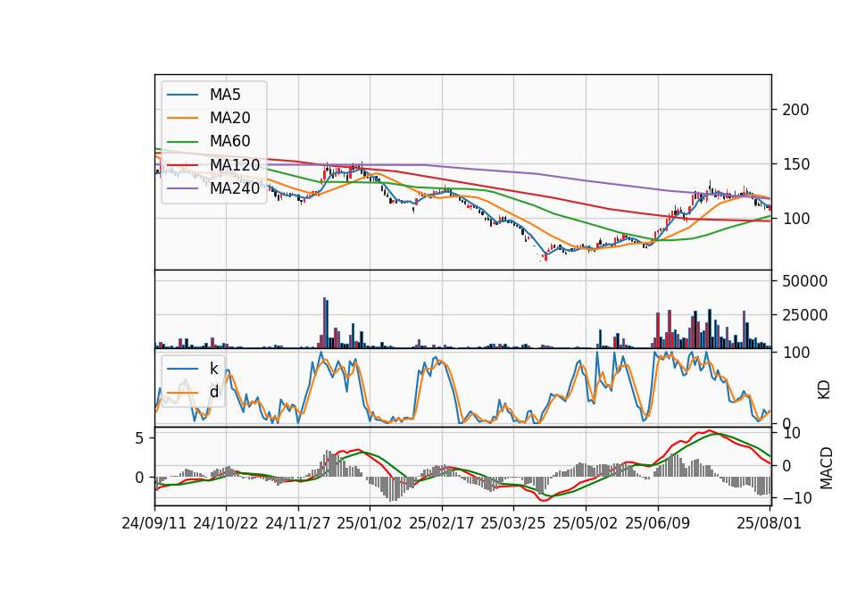Click the orange MA20 legend line sample
857x616 pixels.
182,118
